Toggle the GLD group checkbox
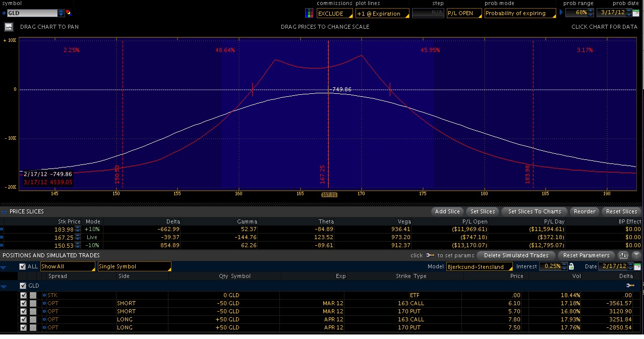The height and width of the screenshot is (339, 644). click(x=22, y=286)
